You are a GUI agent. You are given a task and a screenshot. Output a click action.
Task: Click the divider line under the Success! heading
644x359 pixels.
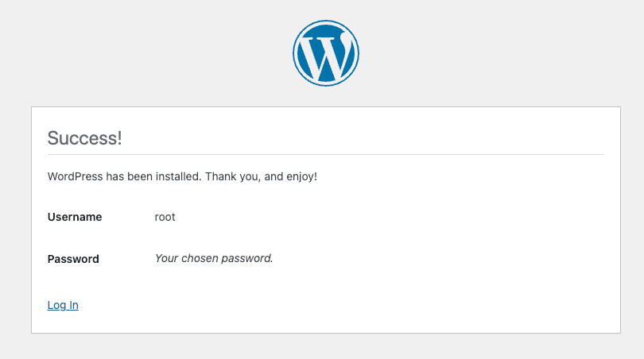326,155
